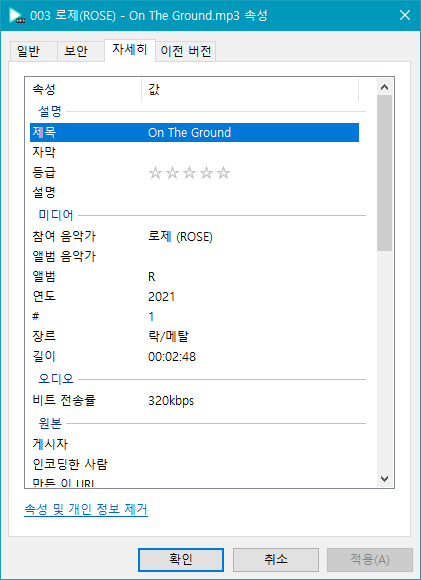
Task: Select the 장르 property label
Action: tap(44, 337)
